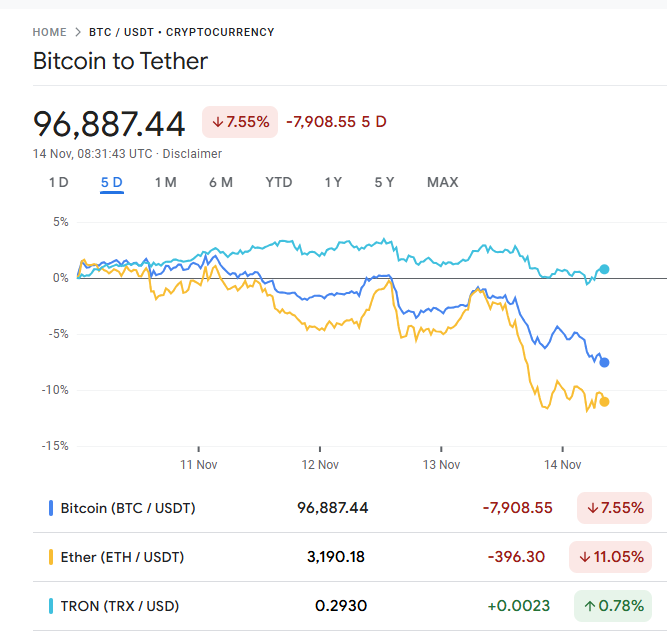Click the HOME breadcrumb link
Screen dimensions: 667x639
tap(50, 32)
